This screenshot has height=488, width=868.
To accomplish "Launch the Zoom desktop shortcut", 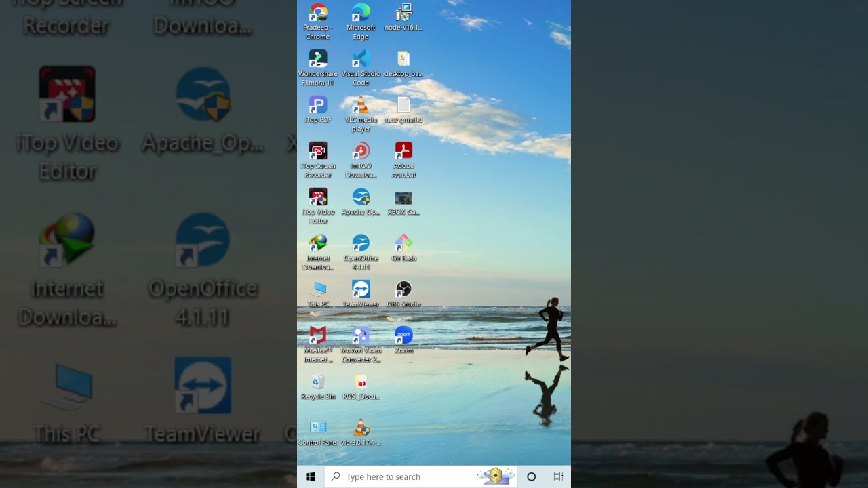I will pyautogui.click(x=403, y=340).
